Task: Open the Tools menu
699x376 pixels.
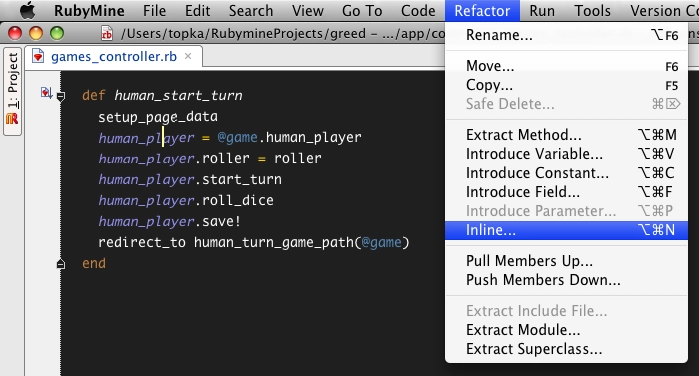Action: point(592,11)
